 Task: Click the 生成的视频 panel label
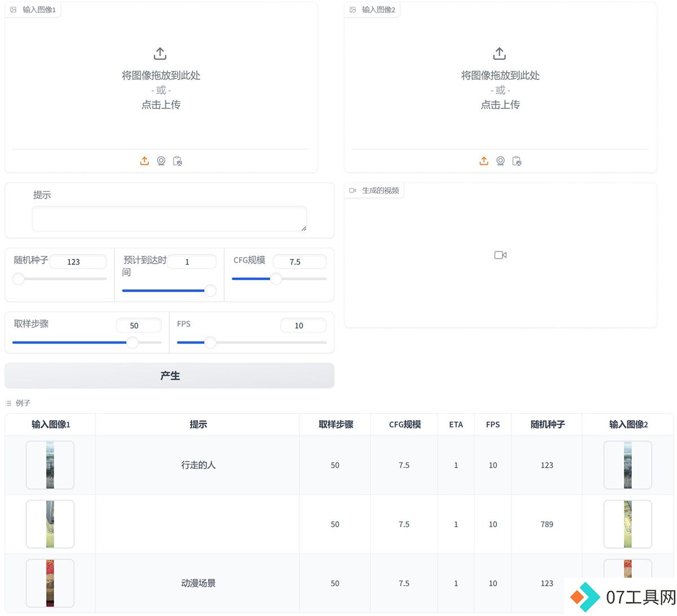point(375,191)
